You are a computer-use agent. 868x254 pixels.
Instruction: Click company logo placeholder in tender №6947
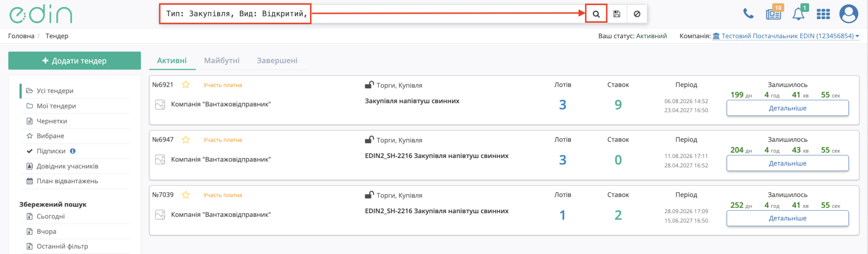(160, 160)
